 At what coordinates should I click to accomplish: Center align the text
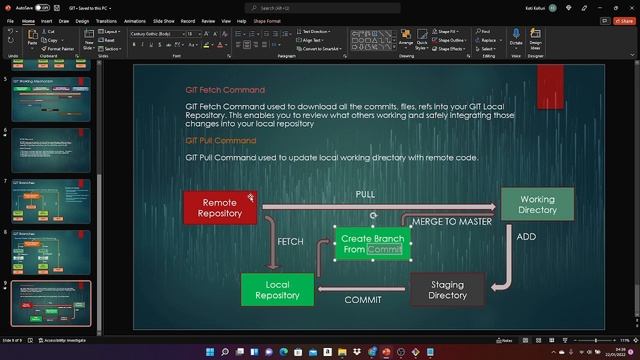(247, 45)
